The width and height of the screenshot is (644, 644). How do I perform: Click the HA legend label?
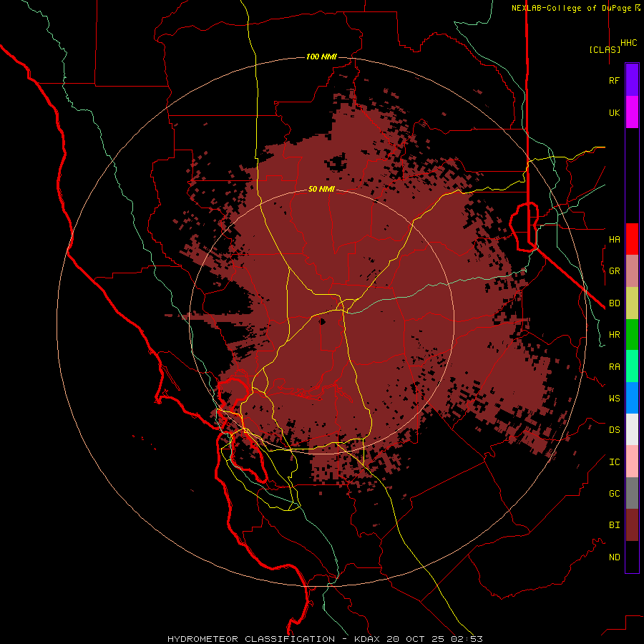tap(615, 239)
